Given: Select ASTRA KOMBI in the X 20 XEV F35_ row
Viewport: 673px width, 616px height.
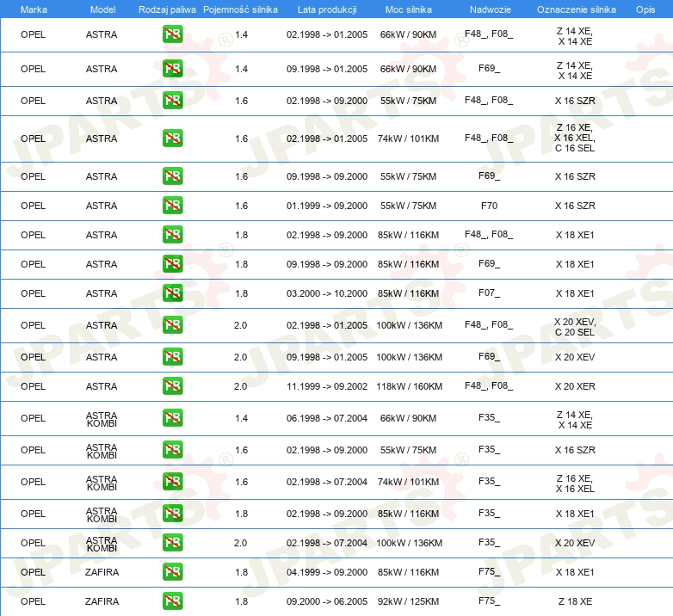Looking at the screenshot, I should coord(102,544).
